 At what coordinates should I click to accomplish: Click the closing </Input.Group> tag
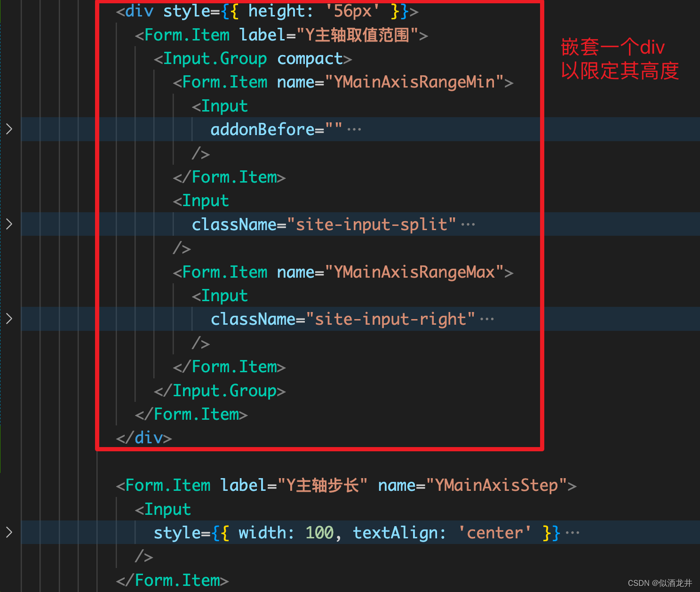[x=220, y=391]
